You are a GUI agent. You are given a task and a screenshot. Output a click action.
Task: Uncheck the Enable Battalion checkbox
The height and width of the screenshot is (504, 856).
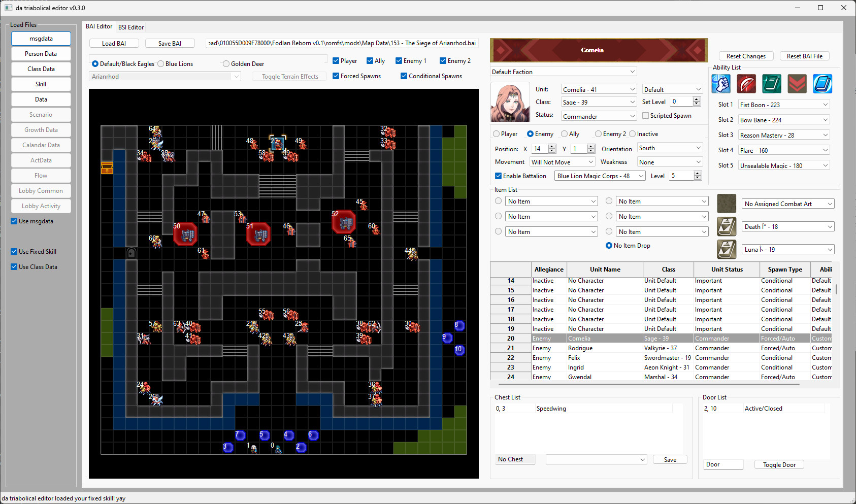(x=498, y=176)
